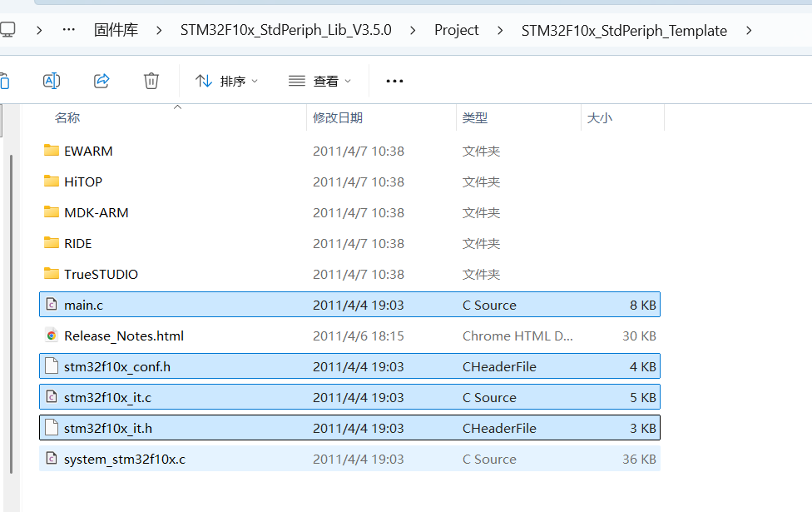Image resolution: width=812 pixels, height=512 pixels.
Task: Sort by 大小 column header
Action: [x=600, y=117]
